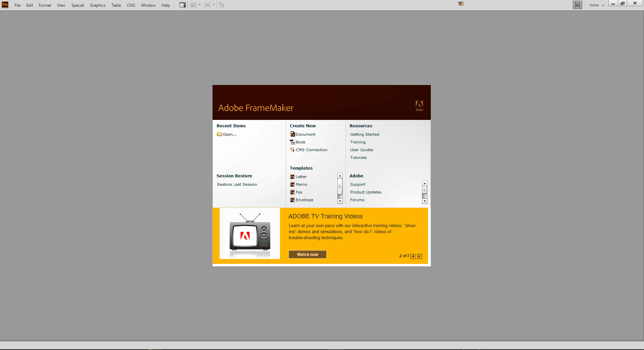Open the Help menu
This screenshot has width=644, height=350.
pyautogui.click(x=166, y=5)
